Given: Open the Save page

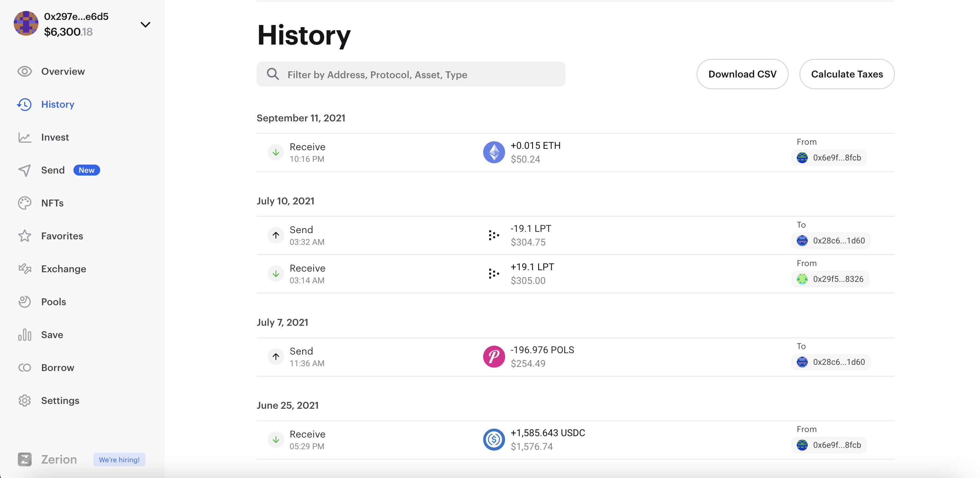Looking at the screenshot, I should point(52,335).
